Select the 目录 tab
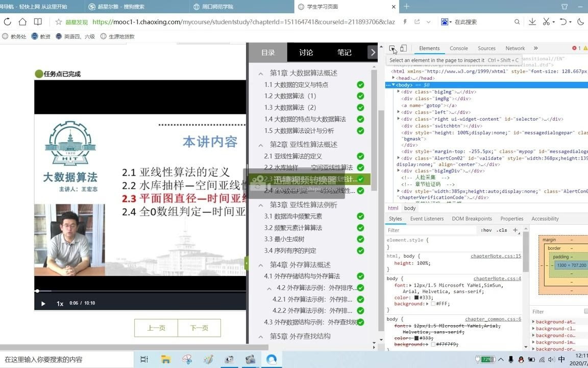 pyautogui.click(x=268, y=53)
